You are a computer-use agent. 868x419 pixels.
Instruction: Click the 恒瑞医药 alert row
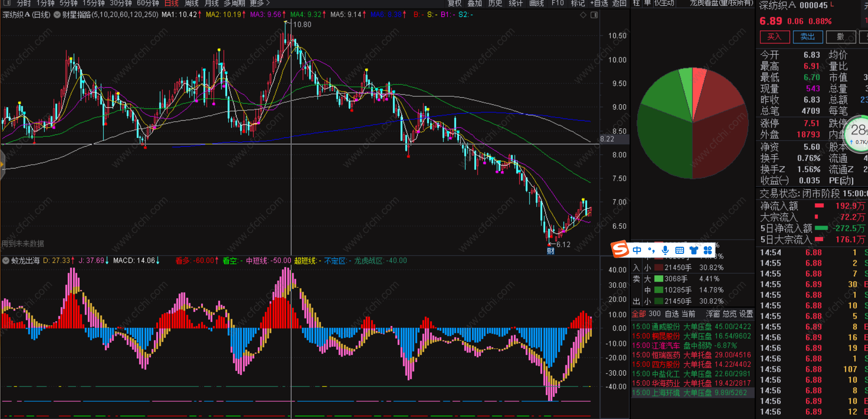(x=692, y=355)
